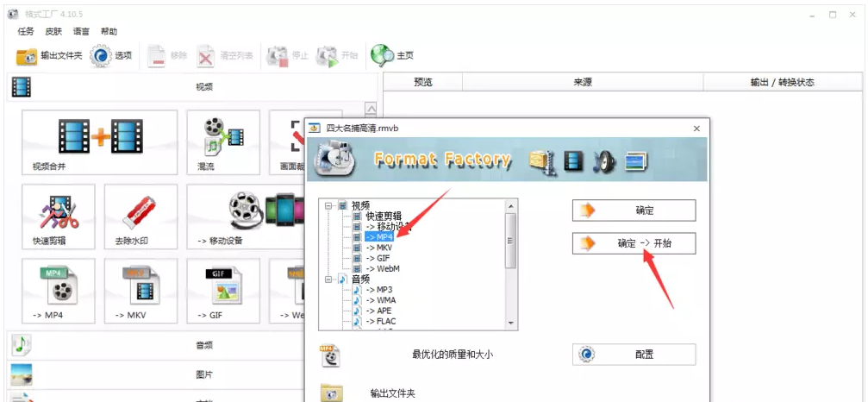Click the 开始 toolbar button
This screenshot has height=402, width=868.
[x=336, y=56]
